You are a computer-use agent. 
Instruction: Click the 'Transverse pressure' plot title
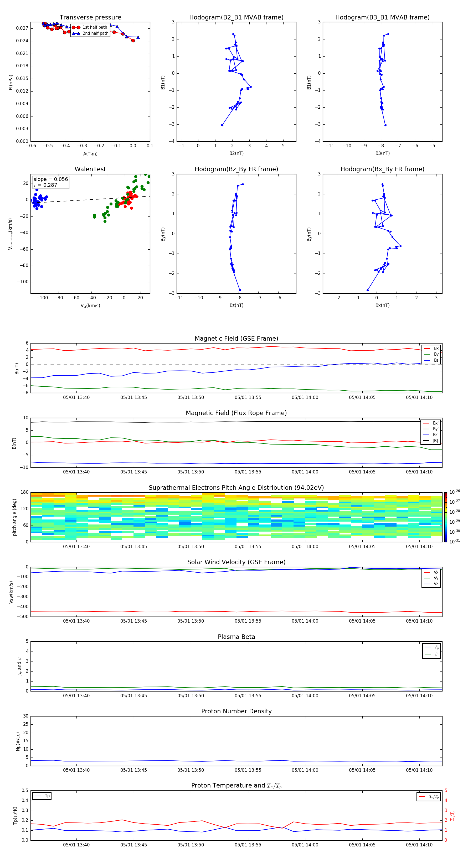coord(90,18)
